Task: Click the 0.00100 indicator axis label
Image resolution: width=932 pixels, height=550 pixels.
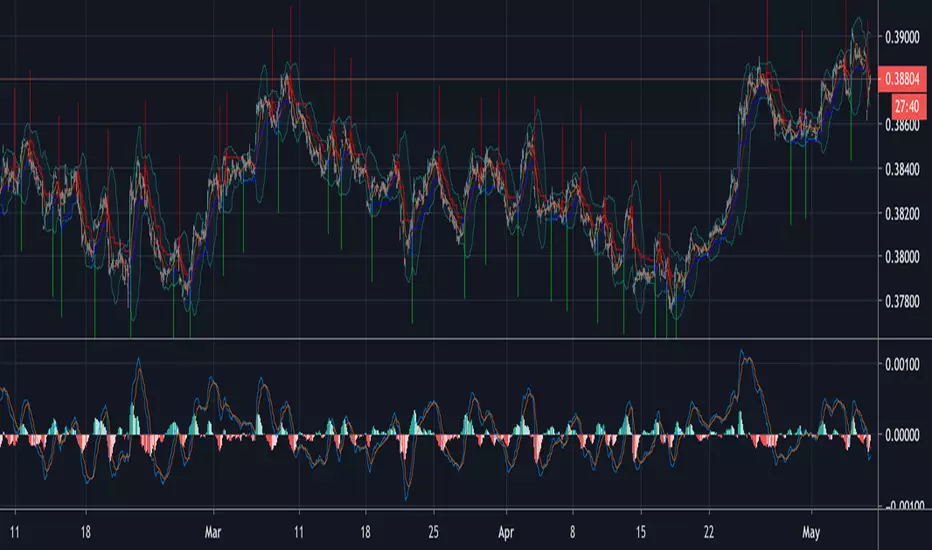Action: (902, 364)
